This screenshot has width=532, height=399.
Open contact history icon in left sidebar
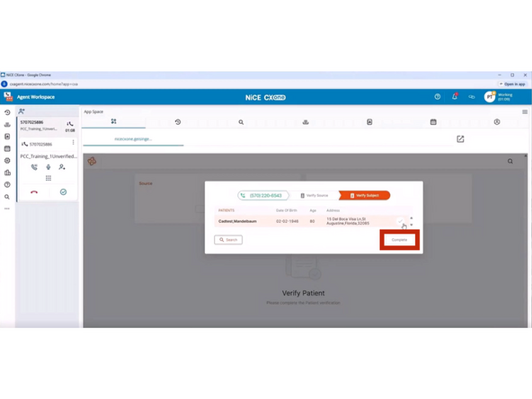point(7,112)
